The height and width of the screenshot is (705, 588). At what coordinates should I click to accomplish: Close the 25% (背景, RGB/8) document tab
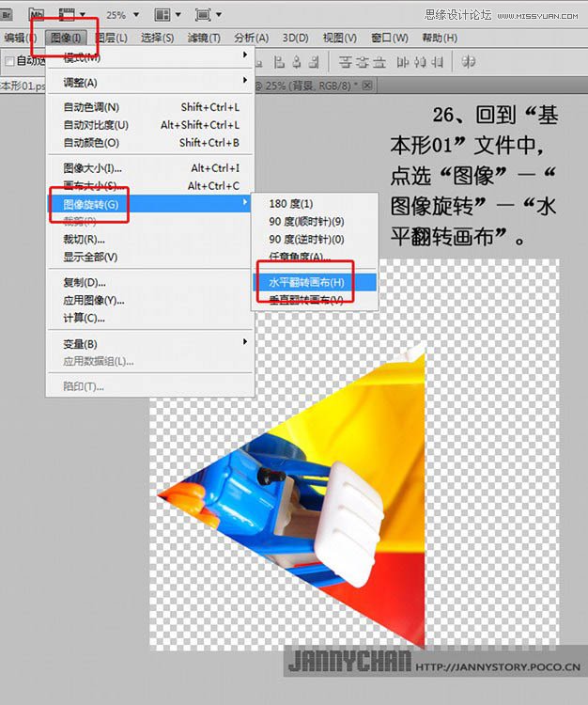click(367, 85)
